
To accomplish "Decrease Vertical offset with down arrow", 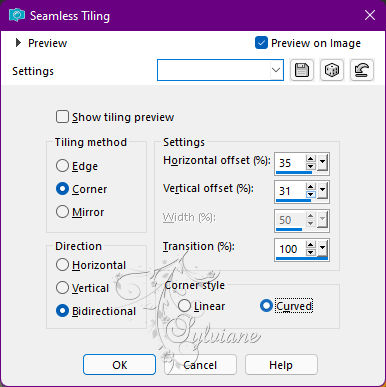I will coord(311,194).
